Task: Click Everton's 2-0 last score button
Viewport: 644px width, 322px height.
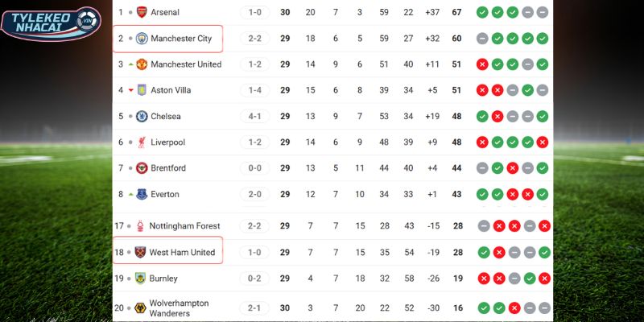Action: tap(254, 194)
